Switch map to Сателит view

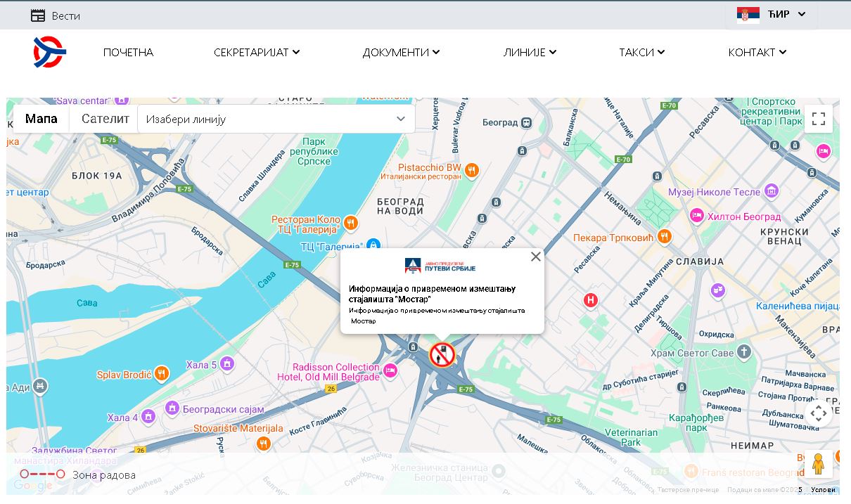pyautogui.click(x=105, y=119)
